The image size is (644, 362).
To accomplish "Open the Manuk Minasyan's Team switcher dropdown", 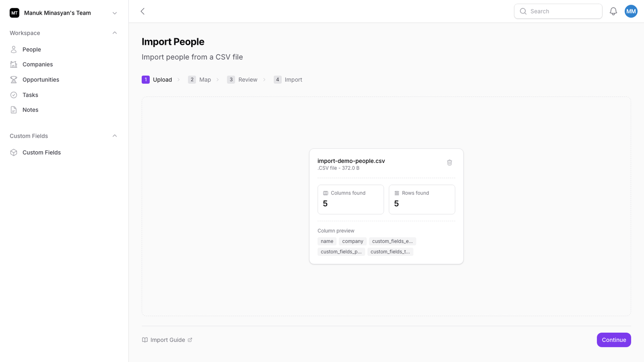I will [x=114, y=13].
